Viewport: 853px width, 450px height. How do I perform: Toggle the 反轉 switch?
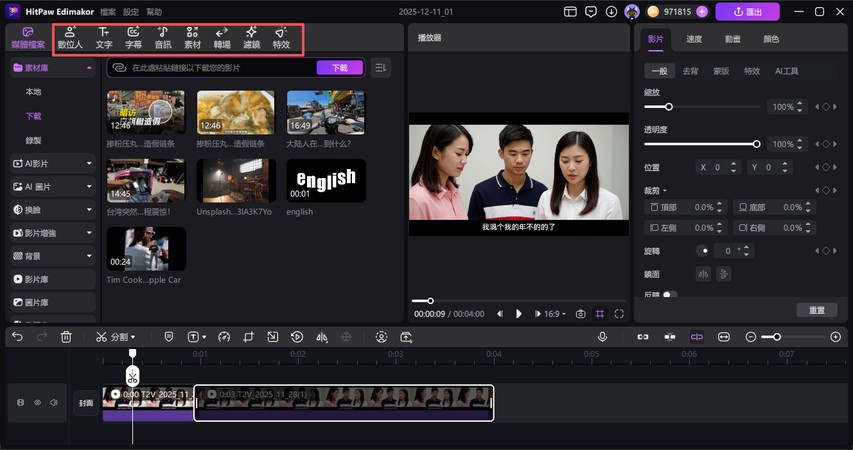pos(669,295)
